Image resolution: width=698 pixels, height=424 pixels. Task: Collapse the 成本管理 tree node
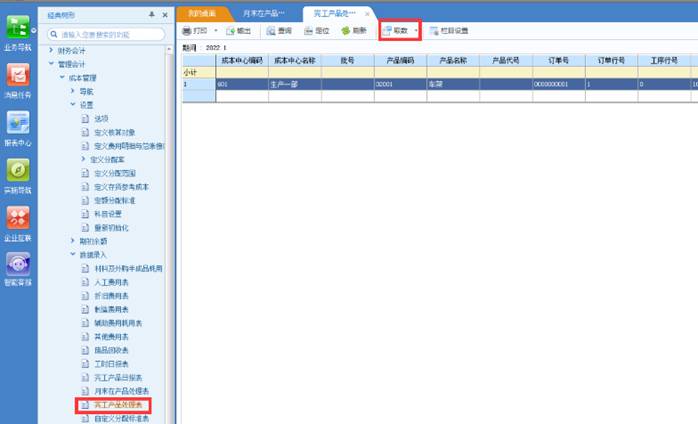(62, 76)
